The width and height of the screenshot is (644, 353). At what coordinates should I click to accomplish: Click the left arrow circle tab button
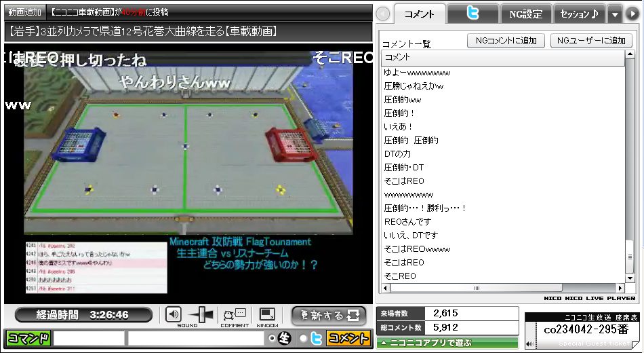pos(382,14)
